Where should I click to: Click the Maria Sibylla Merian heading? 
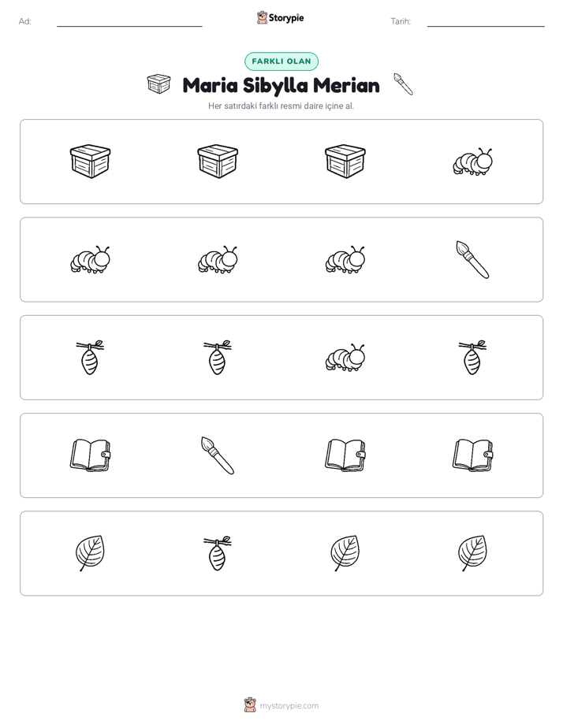[281, 85]
